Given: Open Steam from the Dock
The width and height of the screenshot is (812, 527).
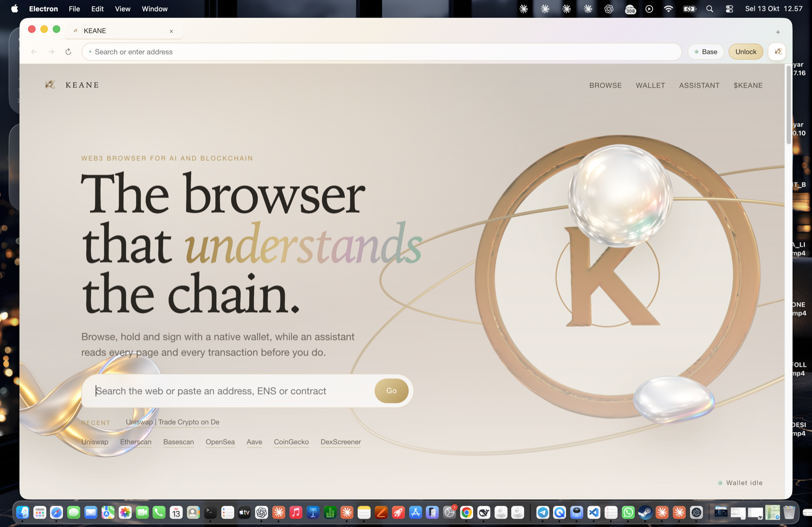Looking at the screenshot, I should [645, 512].
